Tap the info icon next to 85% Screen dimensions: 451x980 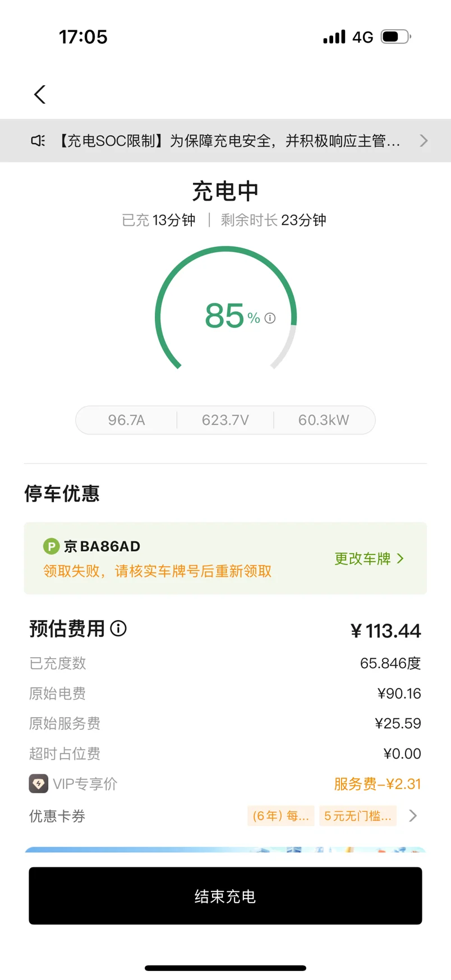pyautogui.click(x=270, y=318)
